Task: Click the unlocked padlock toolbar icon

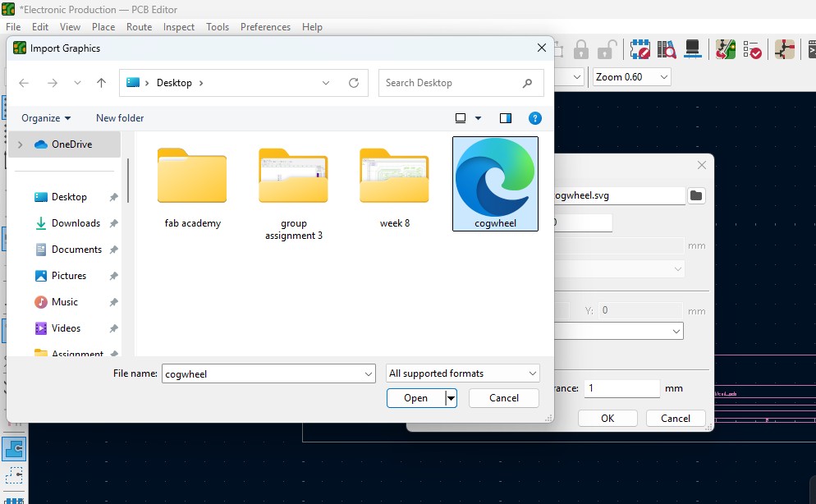Action: pyautogui.click(x=607, y=50)
